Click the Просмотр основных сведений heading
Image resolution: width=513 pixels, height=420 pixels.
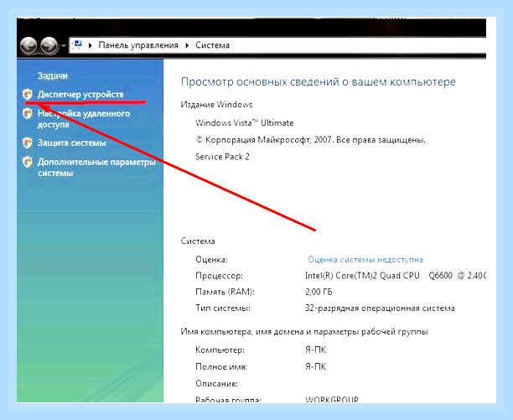coord(318,82)
